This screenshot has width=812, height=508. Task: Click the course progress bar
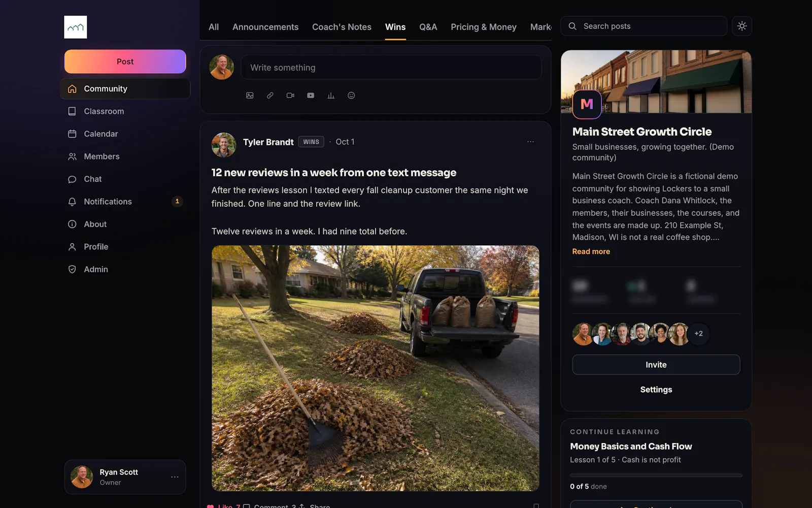tap(656, 475)
